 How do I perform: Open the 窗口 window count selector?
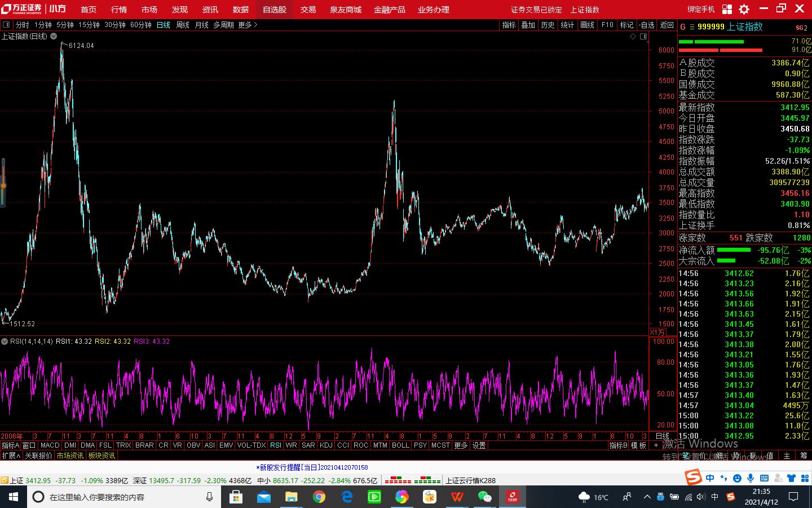tap(29, 445)
